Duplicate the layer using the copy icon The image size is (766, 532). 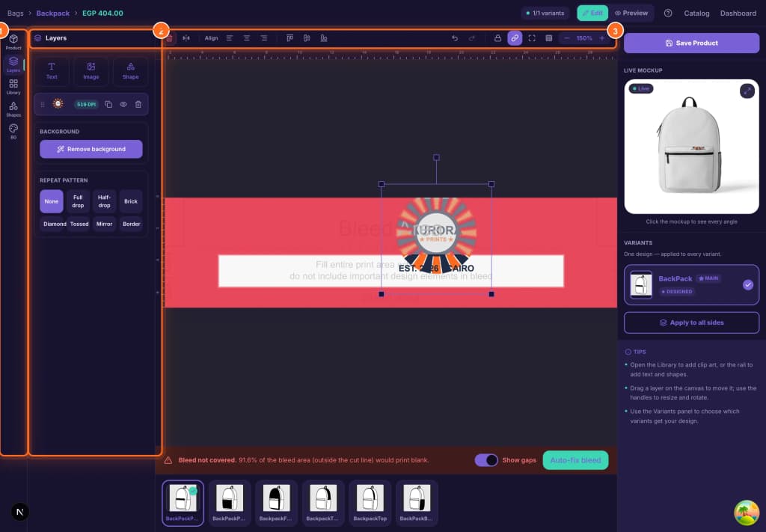[x=108, y=104]
